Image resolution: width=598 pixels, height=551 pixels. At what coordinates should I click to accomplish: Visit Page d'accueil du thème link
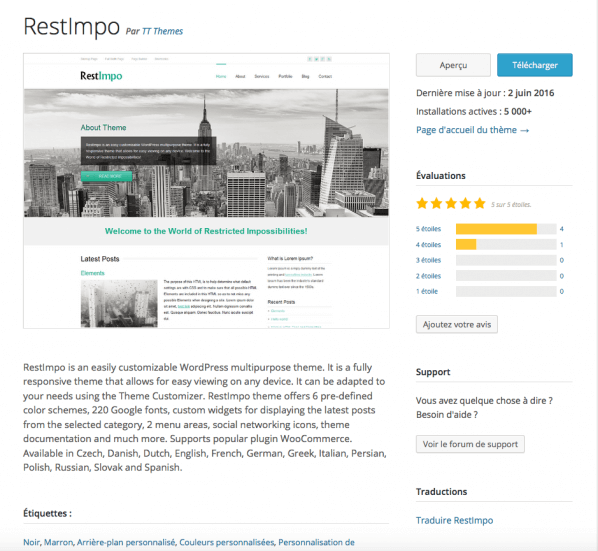(473, 130)
